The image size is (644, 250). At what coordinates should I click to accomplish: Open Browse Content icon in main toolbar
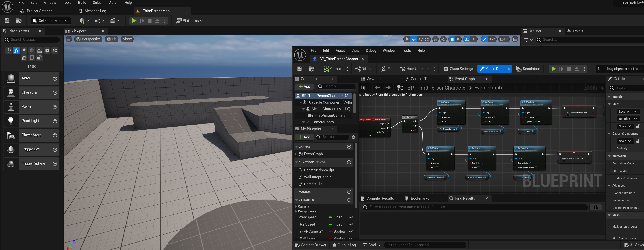click(19, 21)
